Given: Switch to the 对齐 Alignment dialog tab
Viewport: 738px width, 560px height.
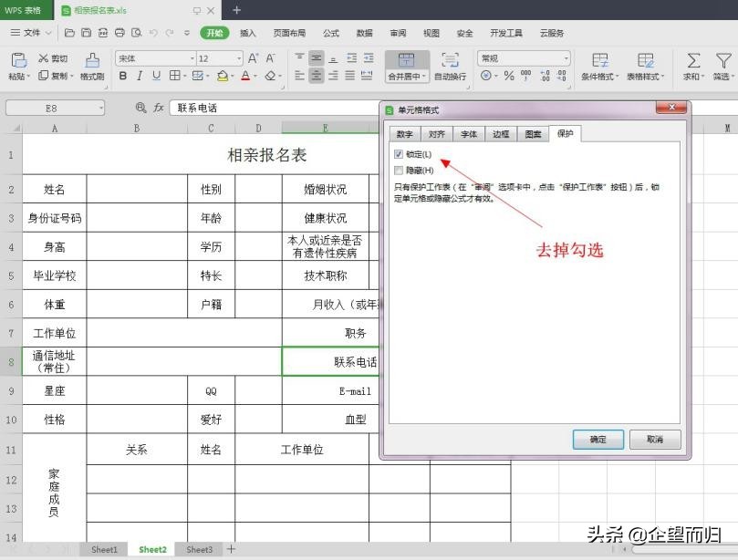Looking at the screenshot, I should coord(437,134).
